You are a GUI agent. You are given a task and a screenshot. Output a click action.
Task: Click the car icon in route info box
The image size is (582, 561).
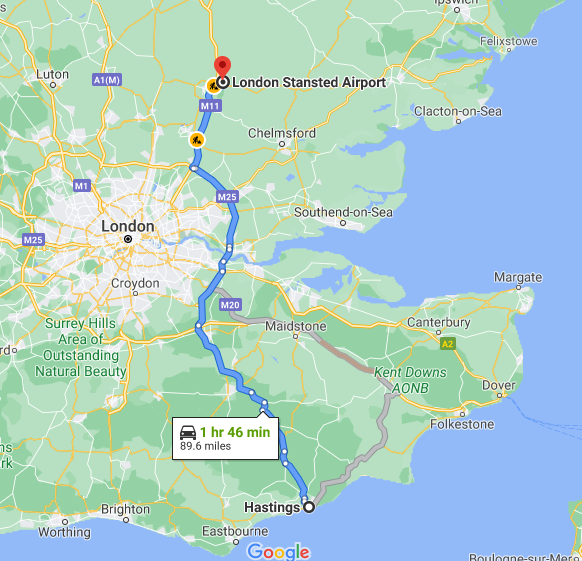click(188, 433)
